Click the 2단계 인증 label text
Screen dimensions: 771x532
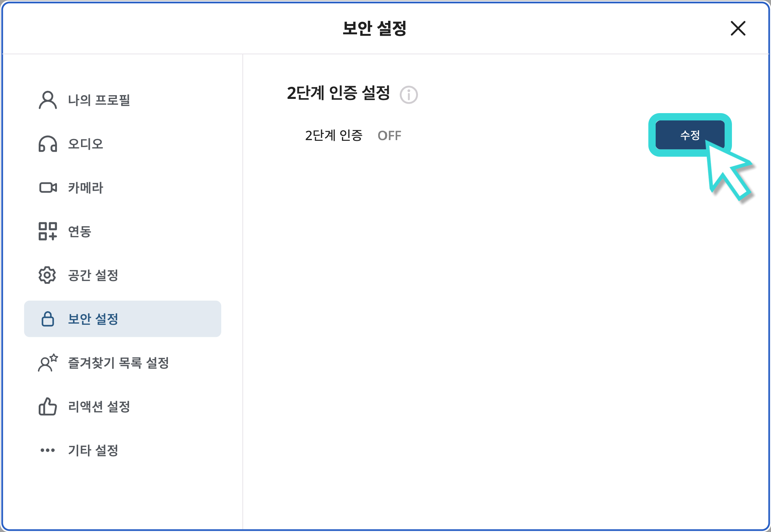(x=333, y=135)
